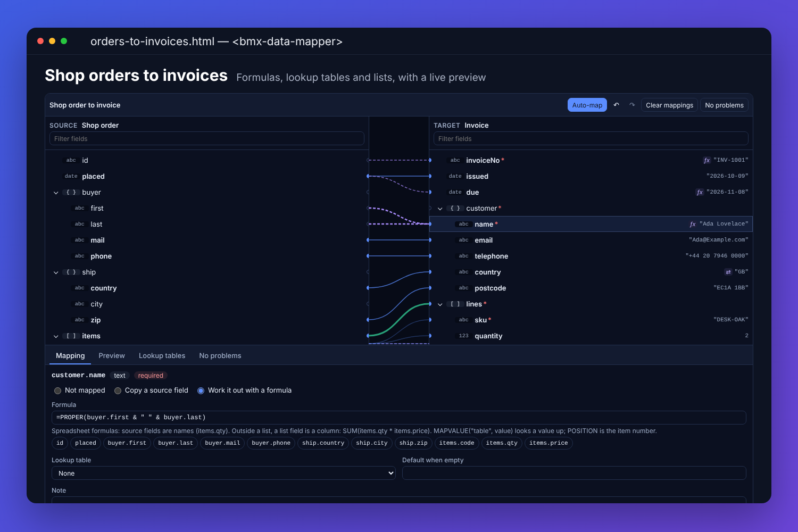Select Work it out with a formula

pos(201,390)
